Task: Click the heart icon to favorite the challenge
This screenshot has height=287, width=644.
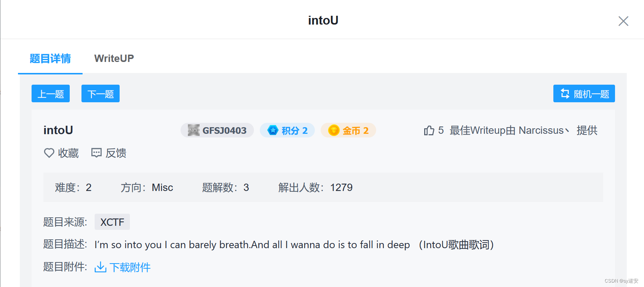Action: (49, 153)
